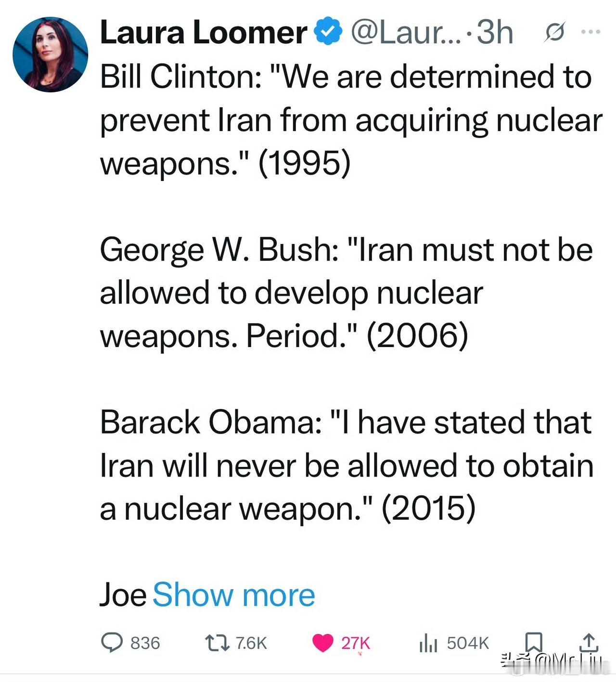The height and width of the screenshot is (682, 616).
Task: Share the tweet via upload arrow icon
Action: pos(590,643)
